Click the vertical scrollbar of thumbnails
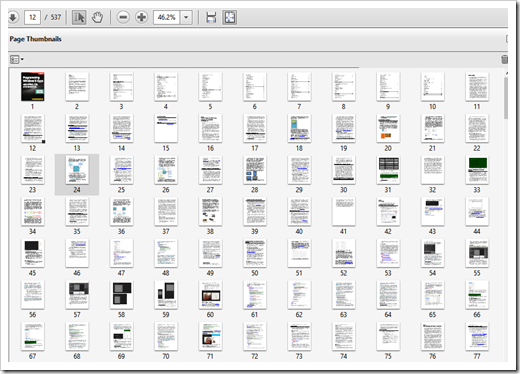This screenshot has height=374, width=520. tap(506, 98)
